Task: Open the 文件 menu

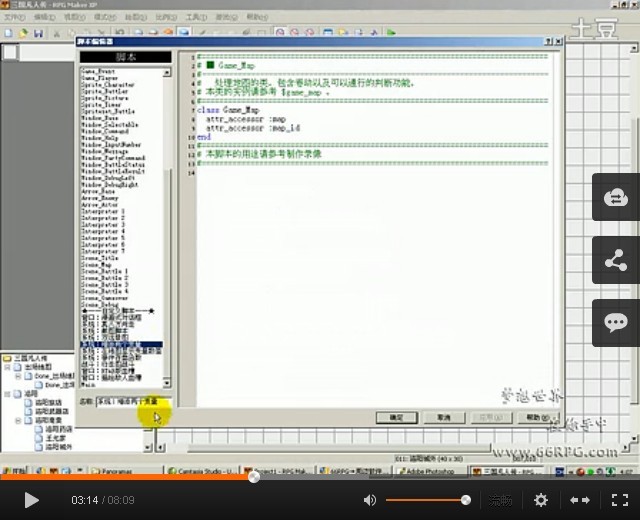Action: point(15,17)
